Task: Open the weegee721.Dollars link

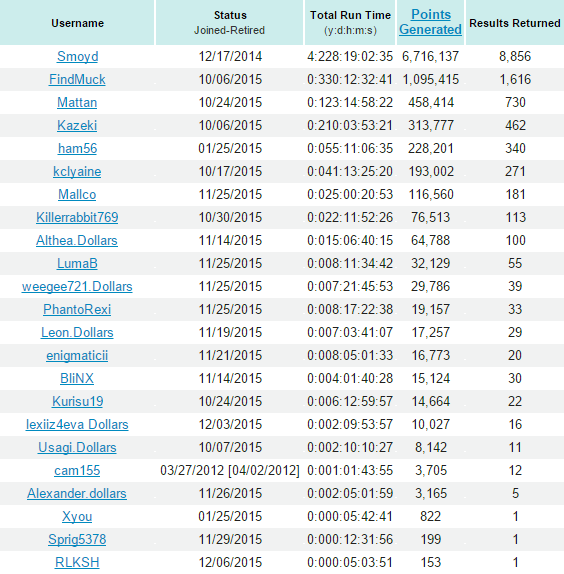Action: 77,287
